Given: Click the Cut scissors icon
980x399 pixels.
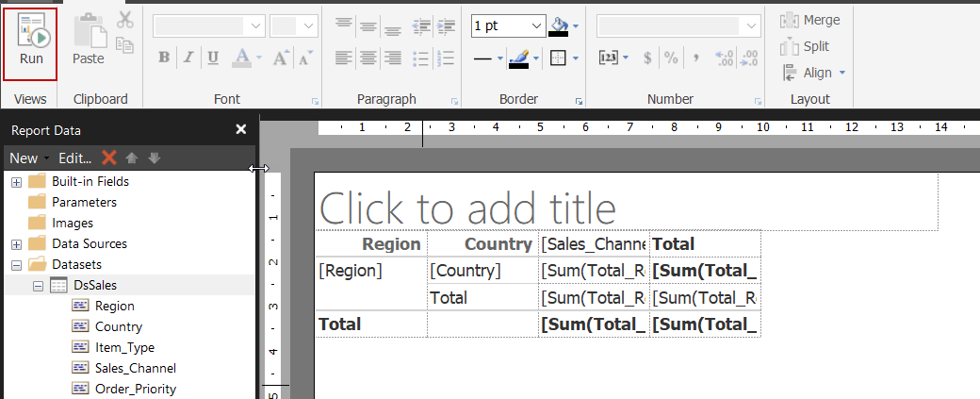Looking at the screenshot, I should (125, 20).
